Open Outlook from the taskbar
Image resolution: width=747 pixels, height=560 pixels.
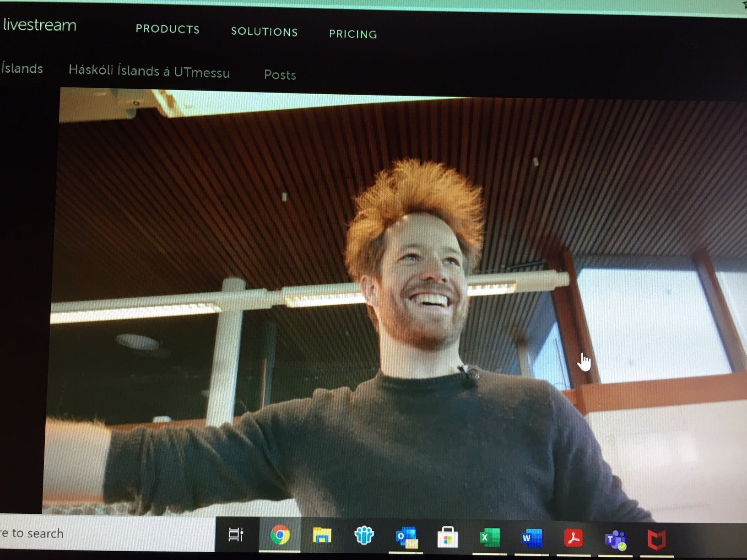point(406,537)
